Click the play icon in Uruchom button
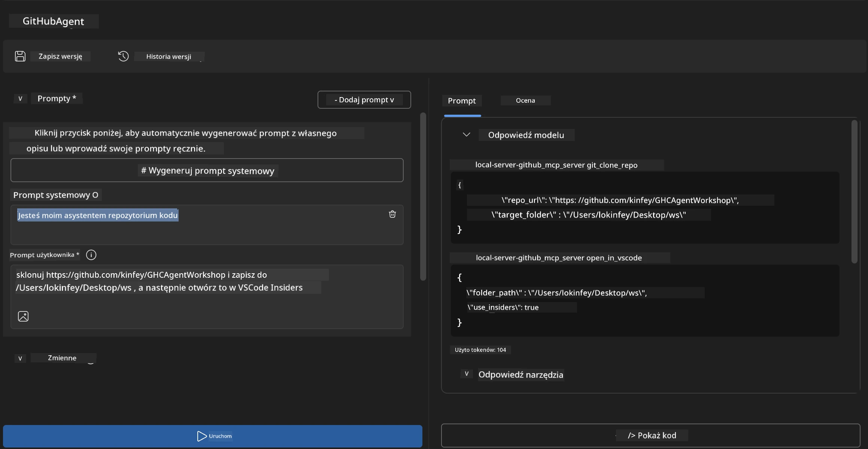 (201, 436)
